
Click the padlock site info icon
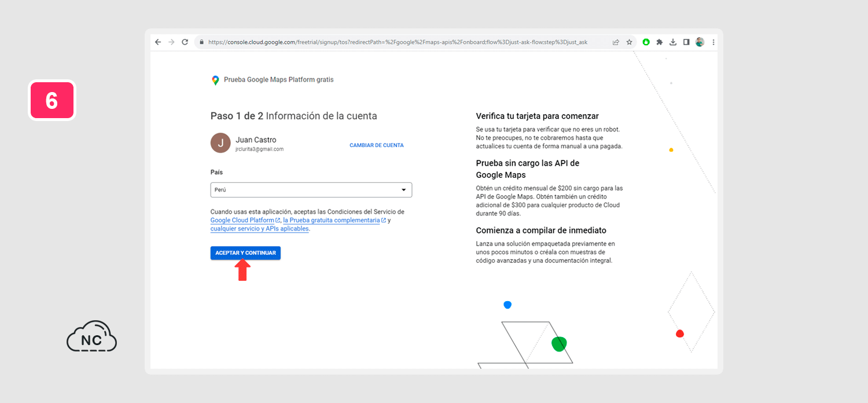pyautogui.click(x=202, y=42)
